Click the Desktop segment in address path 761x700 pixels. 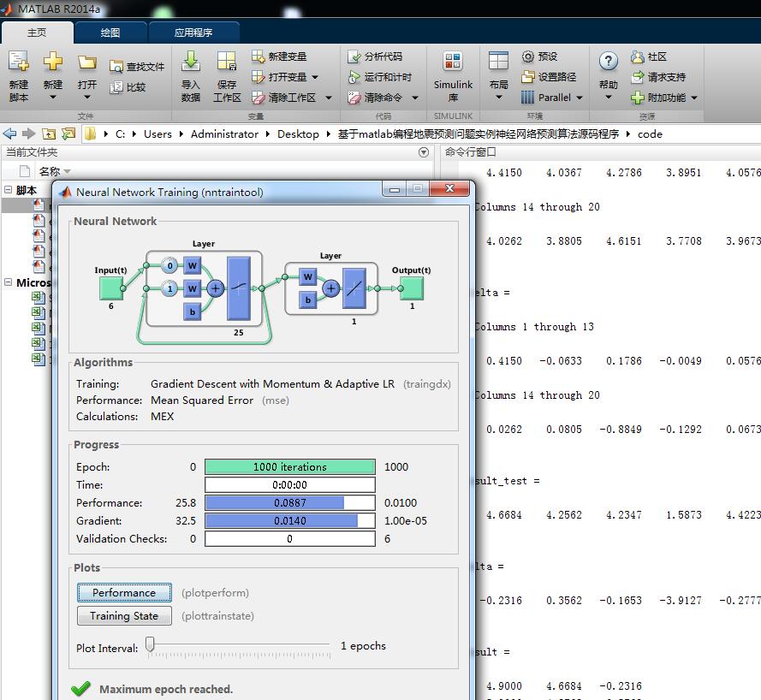click(x=298, y=133)
